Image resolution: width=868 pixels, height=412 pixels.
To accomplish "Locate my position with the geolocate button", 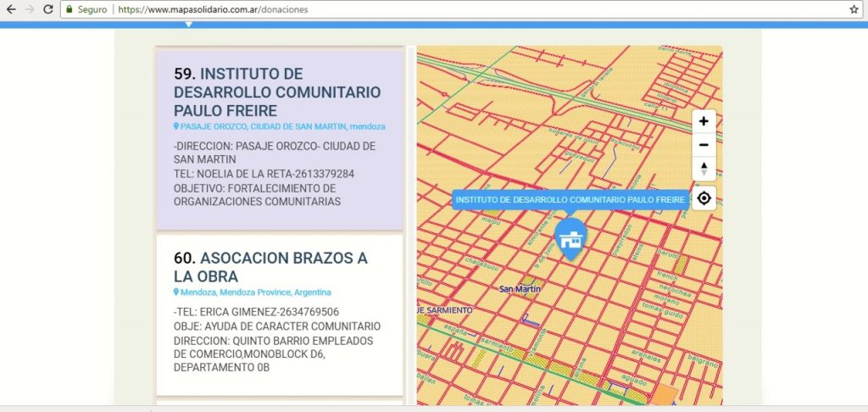I will tap(704, 199).
